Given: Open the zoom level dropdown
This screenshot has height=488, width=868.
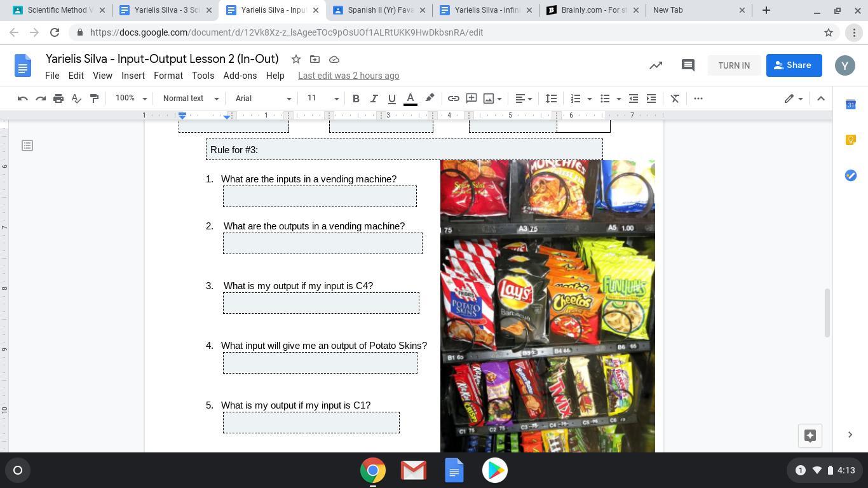Looking at the screenshot, I should click(x=131, y=98).
